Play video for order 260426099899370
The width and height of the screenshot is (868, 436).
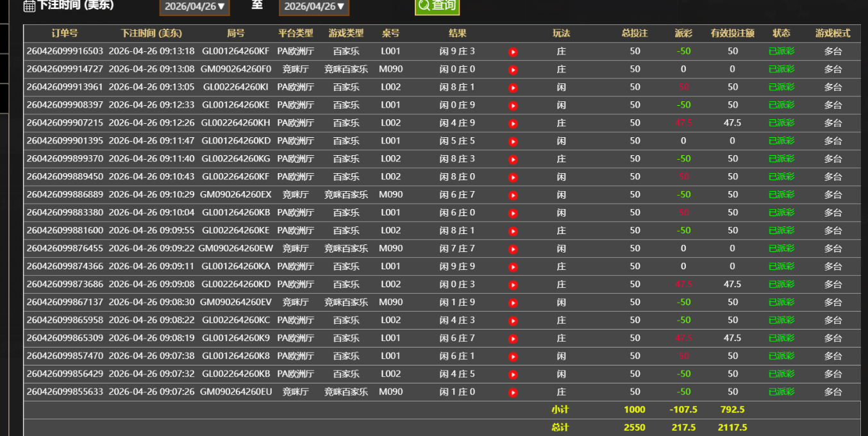[x=513, y=160]
